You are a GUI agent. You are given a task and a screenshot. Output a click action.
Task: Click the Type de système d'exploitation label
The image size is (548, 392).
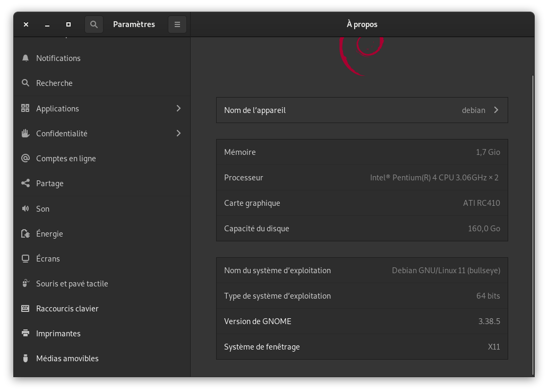pos(278,296)
